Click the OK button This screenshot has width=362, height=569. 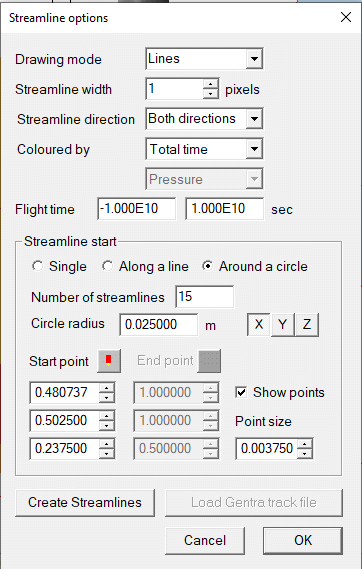click(303, 540)
